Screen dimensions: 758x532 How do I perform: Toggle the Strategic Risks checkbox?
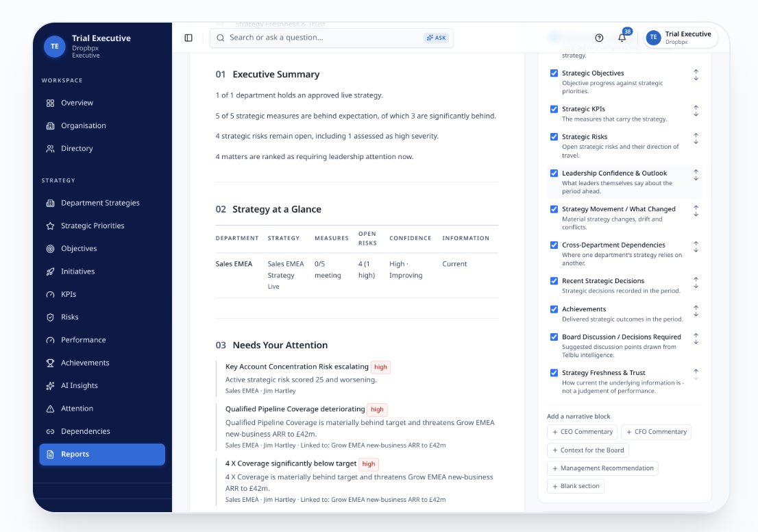554,137
